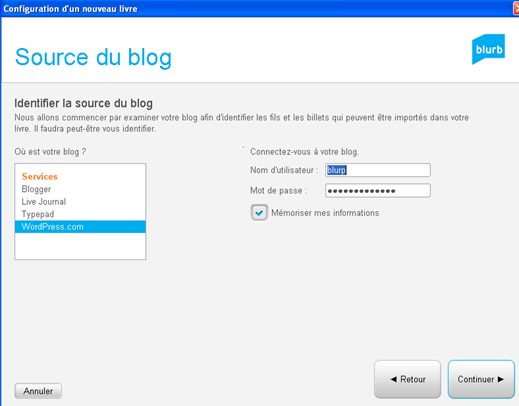Uncheck Mémoriser mes informations checkbox

point(259,213)
